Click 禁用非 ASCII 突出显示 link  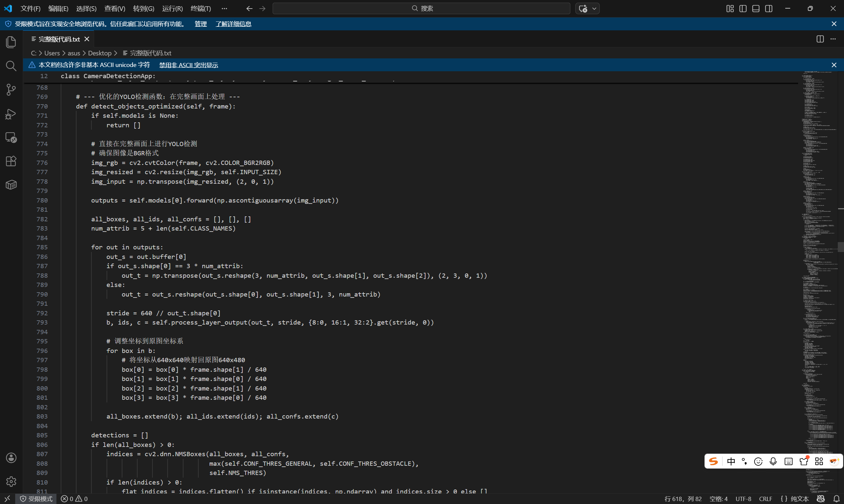tap(188, 65)
